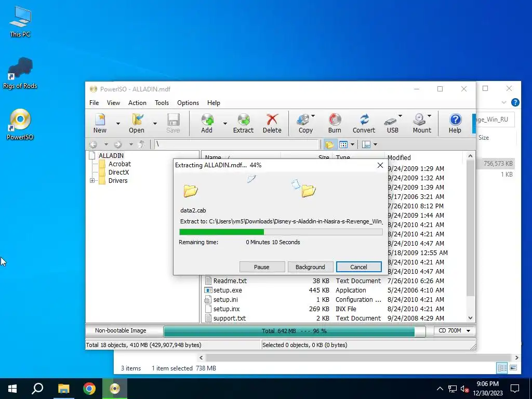532x399 pixels.
Task: Select This PC desktop icon
Action: point(20,22)
